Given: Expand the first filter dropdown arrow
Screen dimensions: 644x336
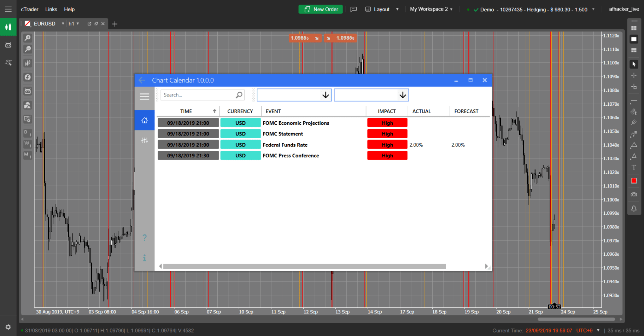Looking at the screenshot, I should click(x=325, y=95).
